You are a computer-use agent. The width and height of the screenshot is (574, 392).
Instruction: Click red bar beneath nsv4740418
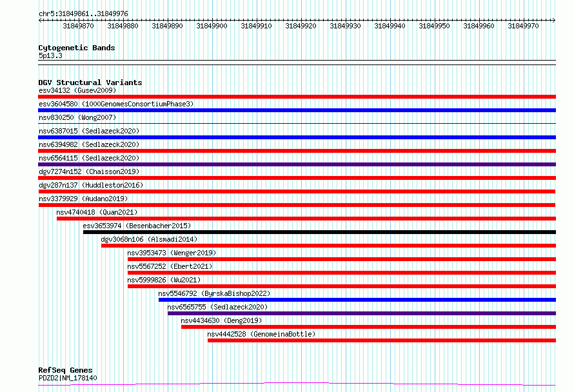pyautogui.click(x=306, y=219)
